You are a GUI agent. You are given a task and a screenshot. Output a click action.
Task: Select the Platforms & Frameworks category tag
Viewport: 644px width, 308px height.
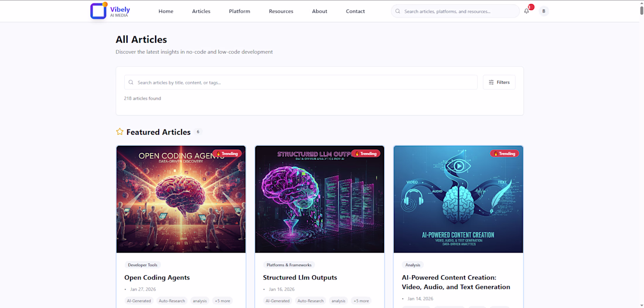coord(289,265)
